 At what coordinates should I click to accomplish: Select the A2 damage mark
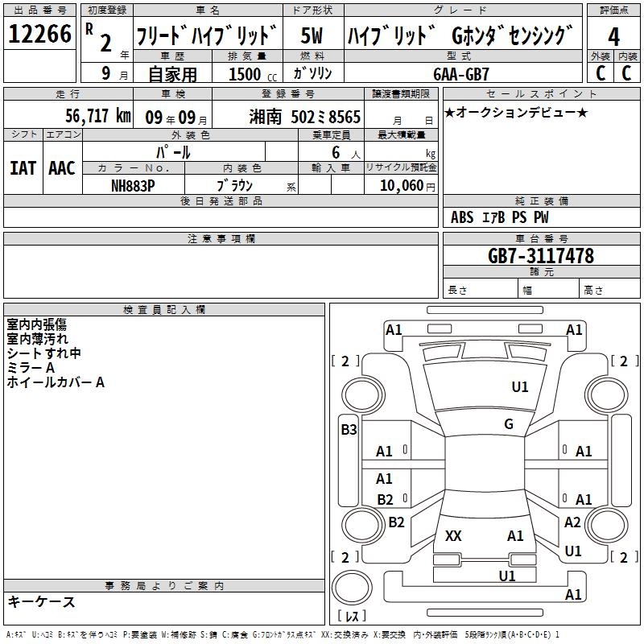point(572,522)
